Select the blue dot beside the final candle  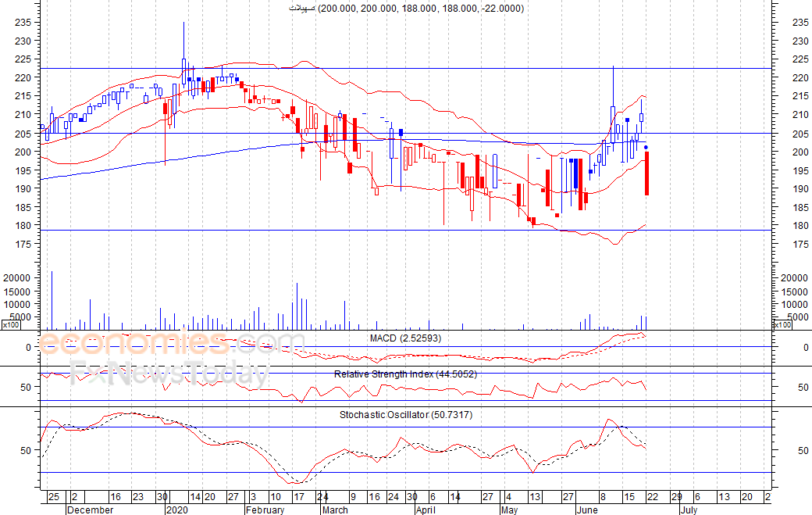pyautogui.click(x=646, y=148)
